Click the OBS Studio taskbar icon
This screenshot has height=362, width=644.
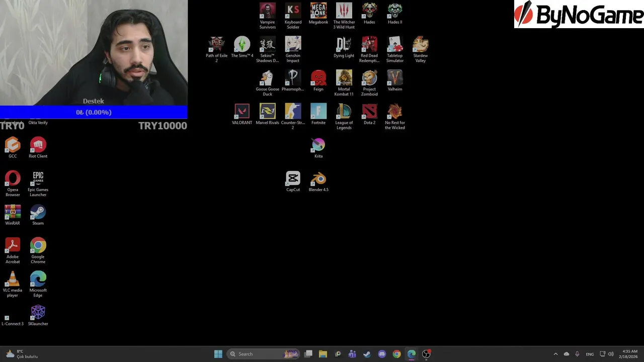tap(426, 354)
